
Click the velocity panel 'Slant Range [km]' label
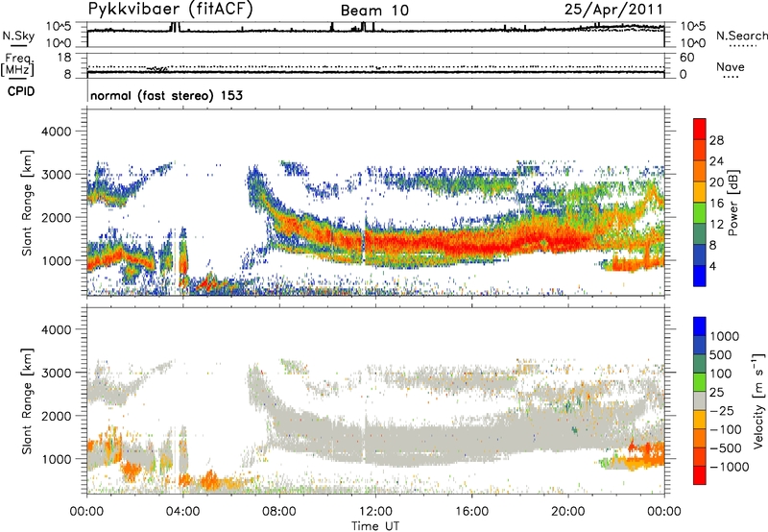(x=28, y=400)
